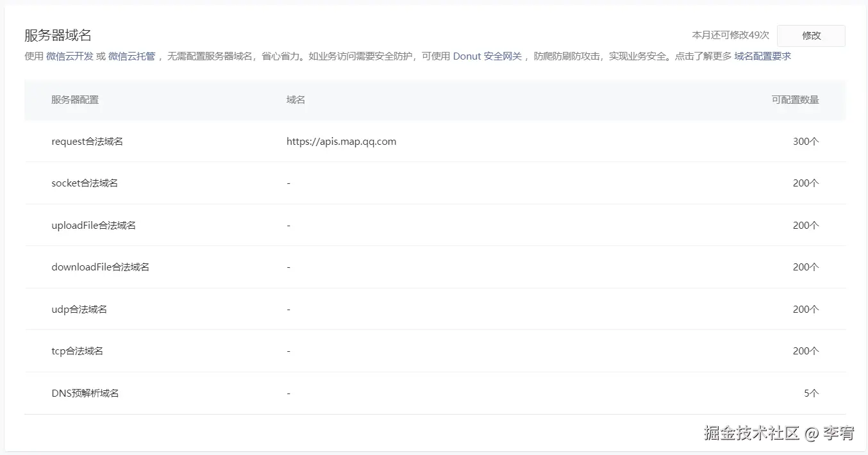This screenshot has width=868, height=455.
Task: Select the udp合法域名 row label
Action: [79, 310]
